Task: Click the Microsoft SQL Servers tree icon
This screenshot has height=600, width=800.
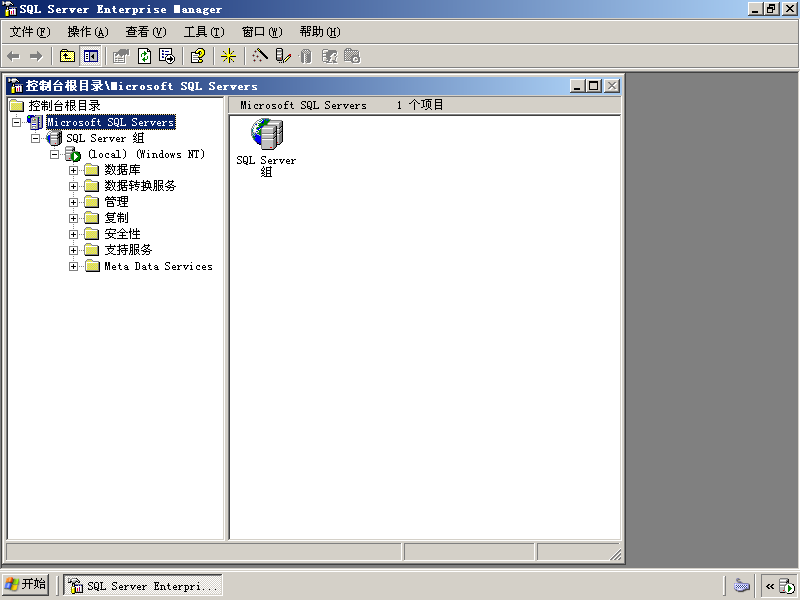Action: [x=35, y=122]
